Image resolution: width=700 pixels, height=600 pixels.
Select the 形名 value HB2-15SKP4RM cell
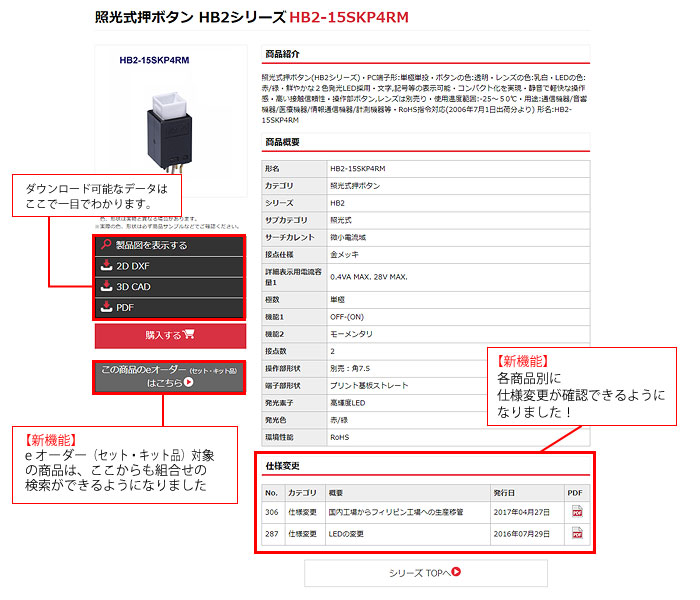[458, 168]
